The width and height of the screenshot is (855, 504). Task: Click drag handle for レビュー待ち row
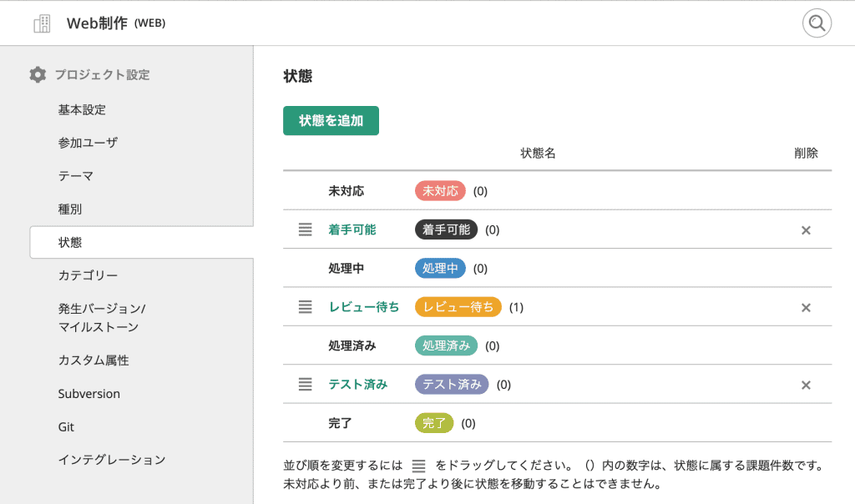(x=305, y=307)
